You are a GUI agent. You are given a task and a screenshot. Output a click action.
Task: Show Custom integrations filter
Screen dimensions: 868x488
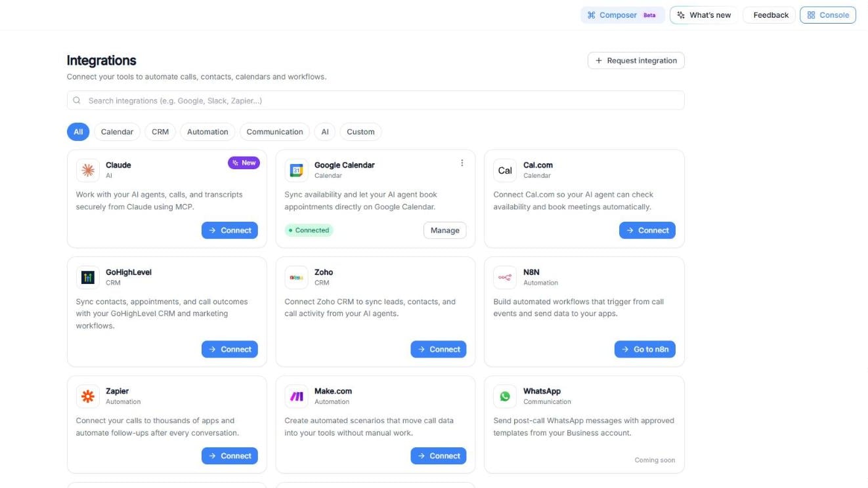click(x=360, y=132)
